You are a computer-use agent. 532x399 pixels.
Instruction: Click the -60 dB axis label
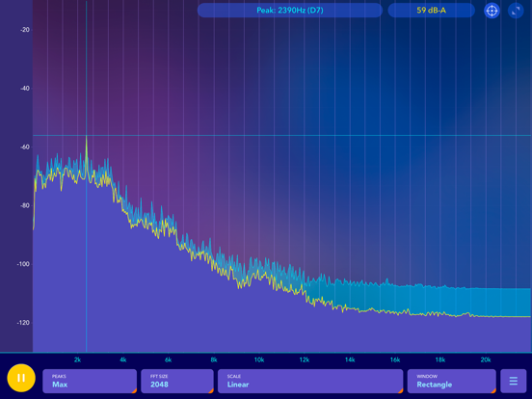25,146
